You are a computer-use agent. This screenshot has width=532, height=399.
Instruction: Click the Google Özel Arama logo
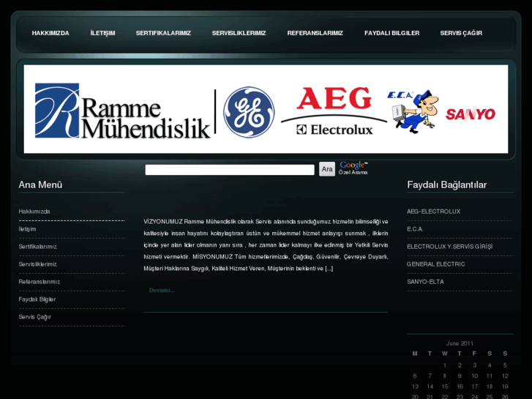pos(353,168)
